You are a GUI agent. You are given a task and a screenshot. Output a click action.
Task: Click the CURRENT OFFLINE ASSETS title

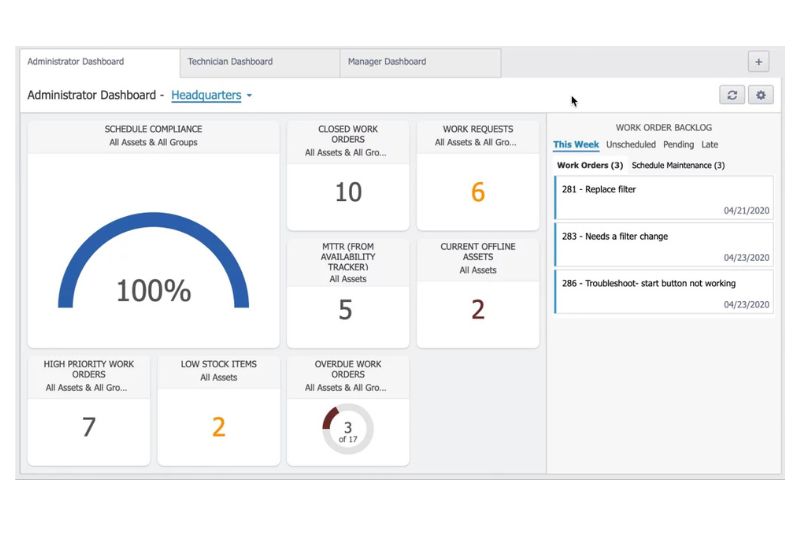(478, 251)
